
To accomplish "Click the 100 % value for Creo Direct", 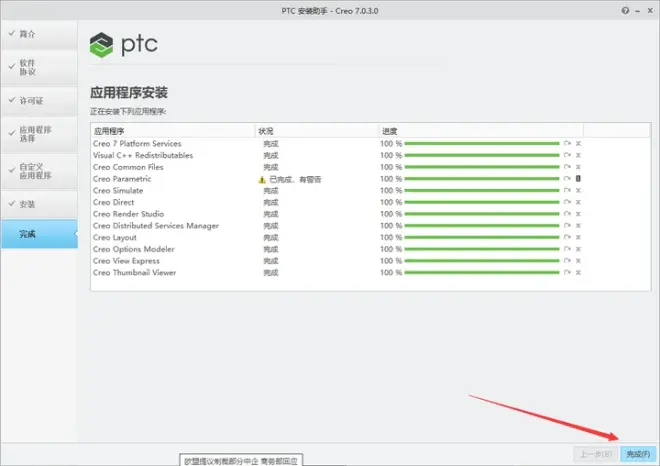I will 391,202.
